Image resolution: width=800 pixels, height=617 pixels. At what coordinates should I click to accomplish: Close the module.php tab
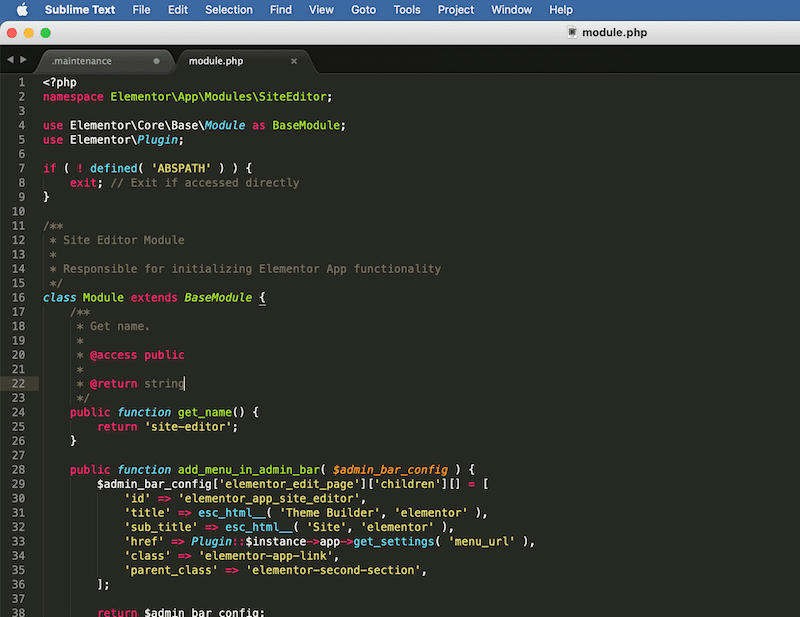pos(293,60)
